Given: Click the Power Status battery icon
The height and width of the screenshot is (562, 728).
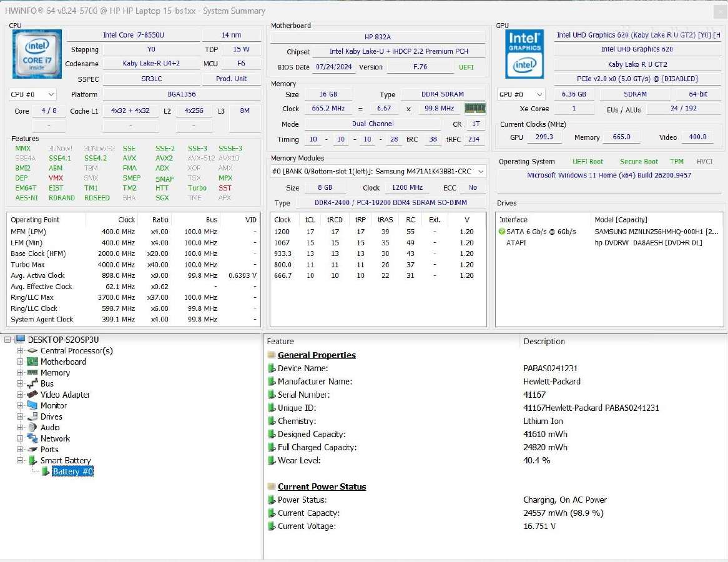Looking at the screenshot, I should pos(272,500).
